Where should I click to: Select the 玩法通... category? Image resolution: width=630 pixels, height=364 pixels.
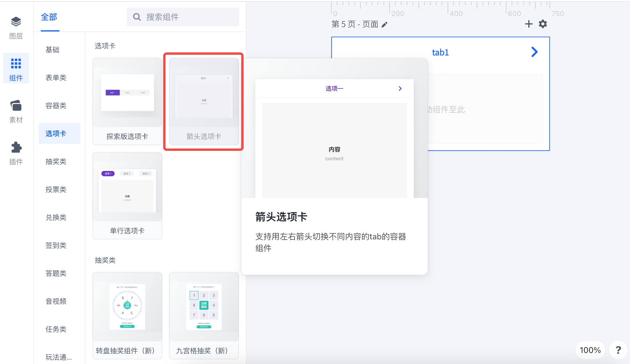coord(59,357)
